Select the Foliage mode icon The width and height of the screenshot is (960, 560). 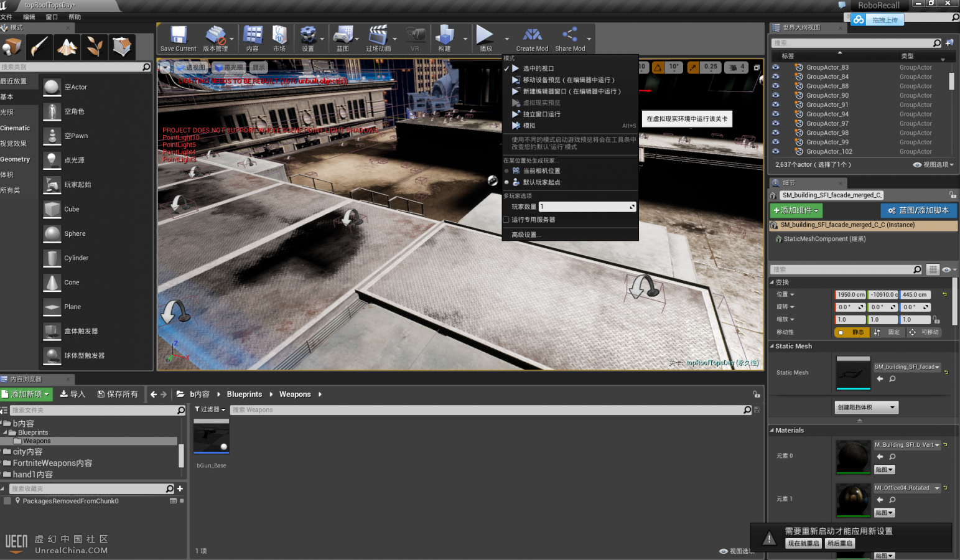94,46
